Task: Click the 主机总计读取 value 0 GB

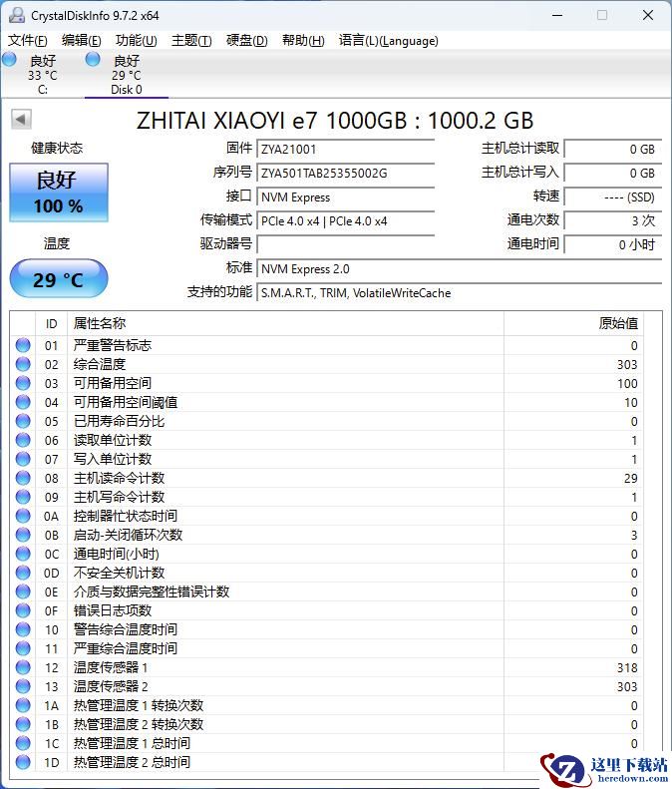Action: 612,149
